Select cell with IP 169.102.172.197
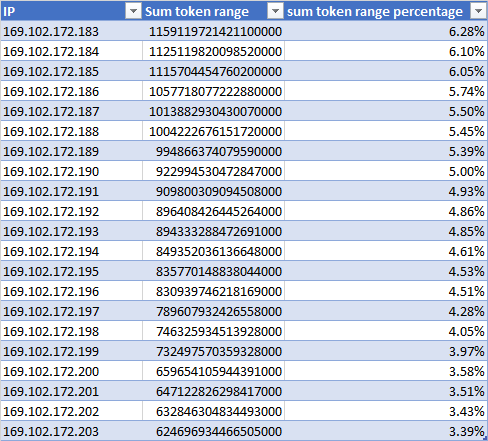The width and height of the screenshot is (488, 441). point(71,311)
